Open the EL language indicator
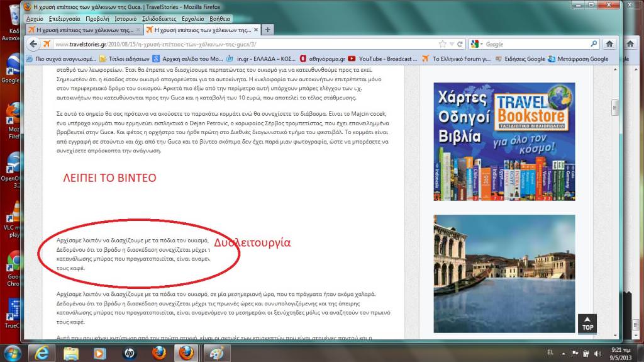 coord(550,353)
